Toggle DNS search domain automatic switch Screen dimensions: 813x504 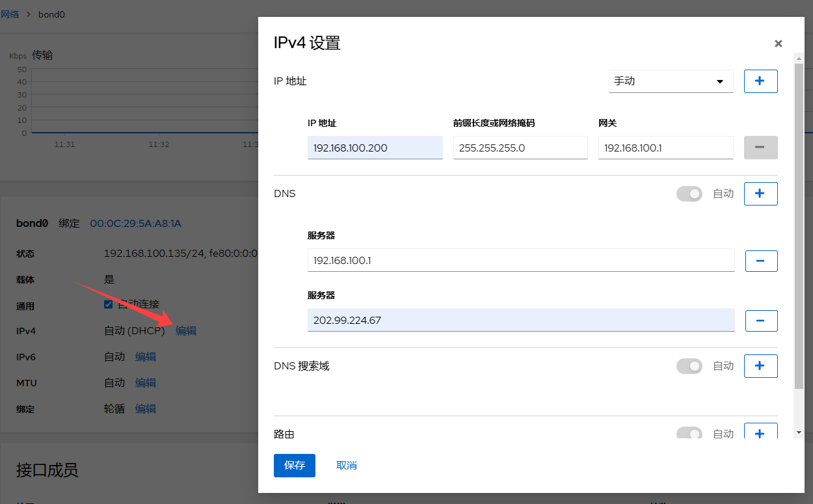689,366
